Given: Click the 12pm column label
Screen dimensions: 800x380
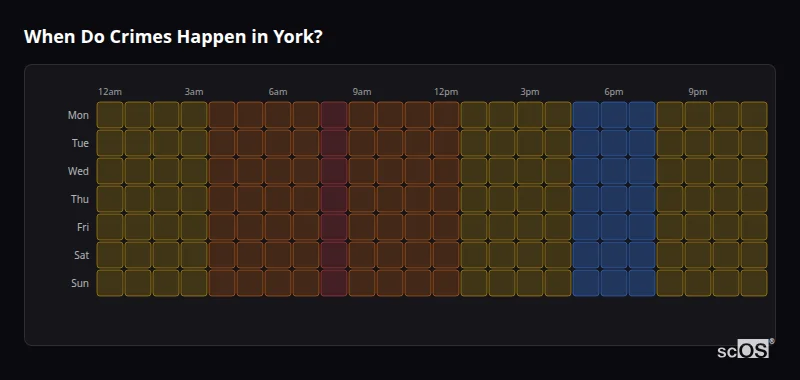Looking at the screenshot, I should pyautogui.click(x=446, y=92).
